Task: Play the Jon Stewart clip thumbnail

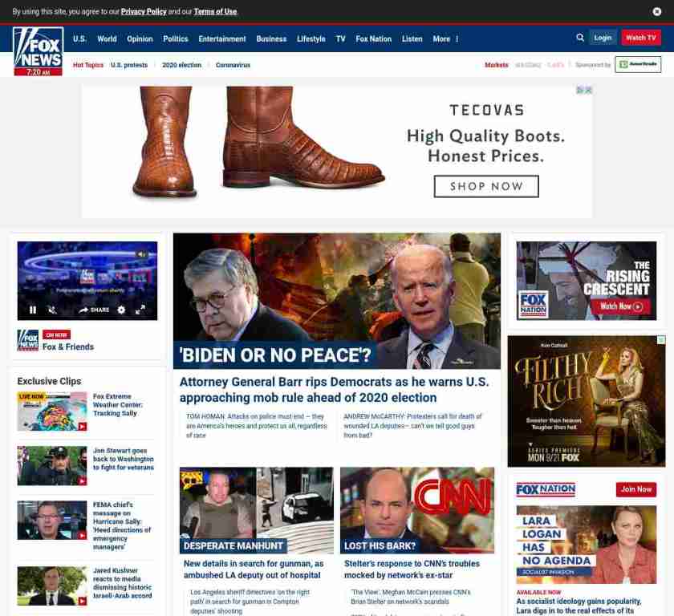Action: (x=52, y=465)
